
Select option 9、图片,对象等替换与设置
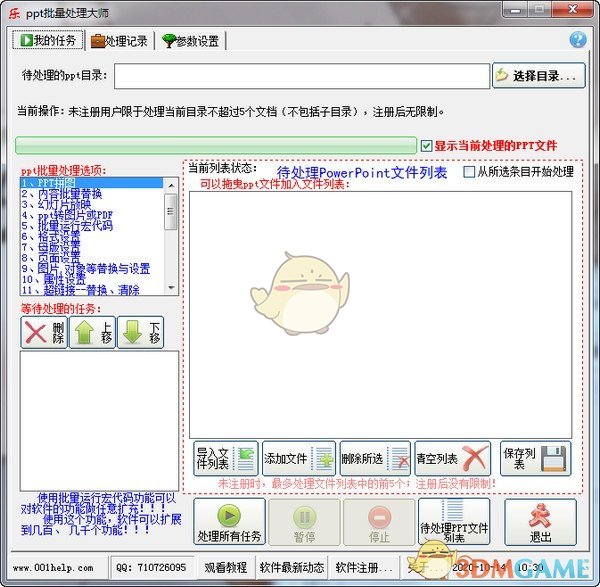(91, 268)
